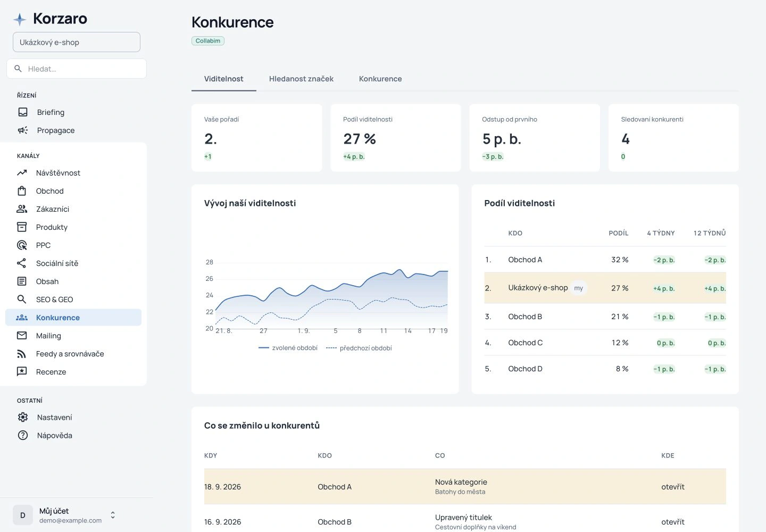Toggle the zvolené období legend entry
The height and width of the screenshot is (532, 766).
pyautogui.click(x=288, y=348)
